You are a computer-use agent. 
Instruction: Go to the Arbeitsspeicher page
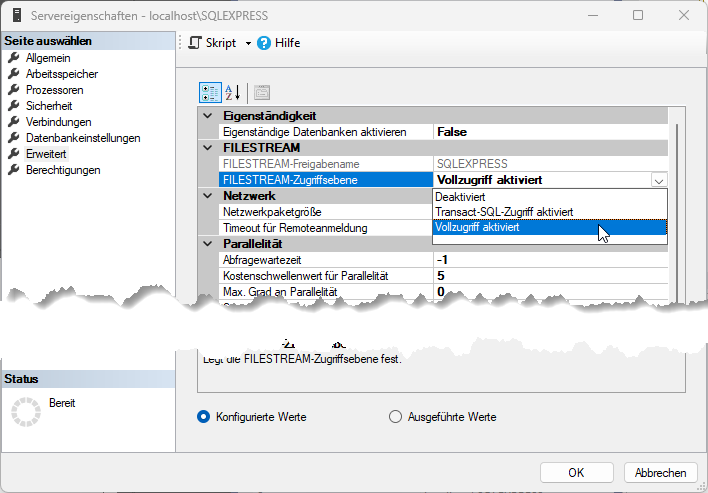pos(61,74)
